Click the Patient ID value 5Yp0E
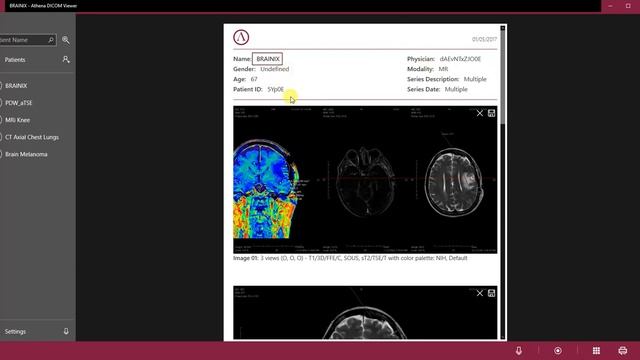This screenshot has width=640, height=360. 276,89
